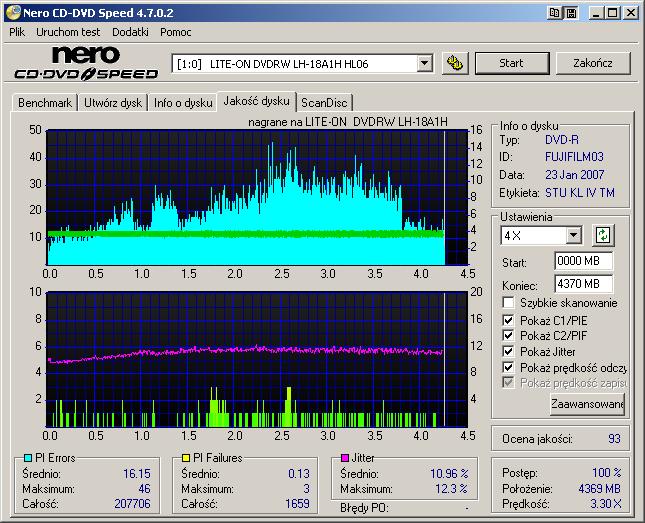
Task: Click the PI Errors Średnio value 16.15
Action: [137, 474]
